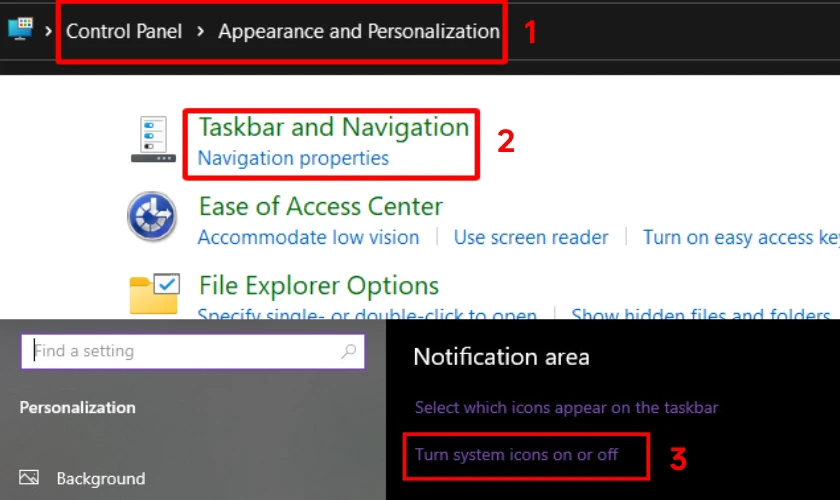Click Turn system icons on or off

coord(516,454)
